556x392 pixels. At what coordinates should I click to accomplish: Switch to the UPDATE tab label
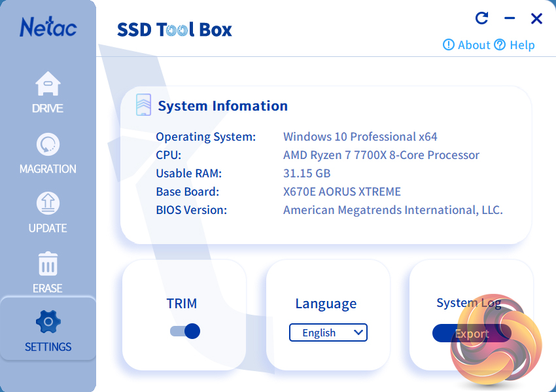[48, 228]
